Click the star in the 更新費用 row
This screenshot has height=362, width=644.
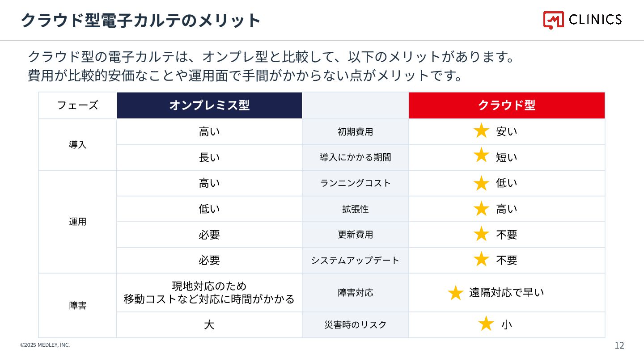[481, 234]
